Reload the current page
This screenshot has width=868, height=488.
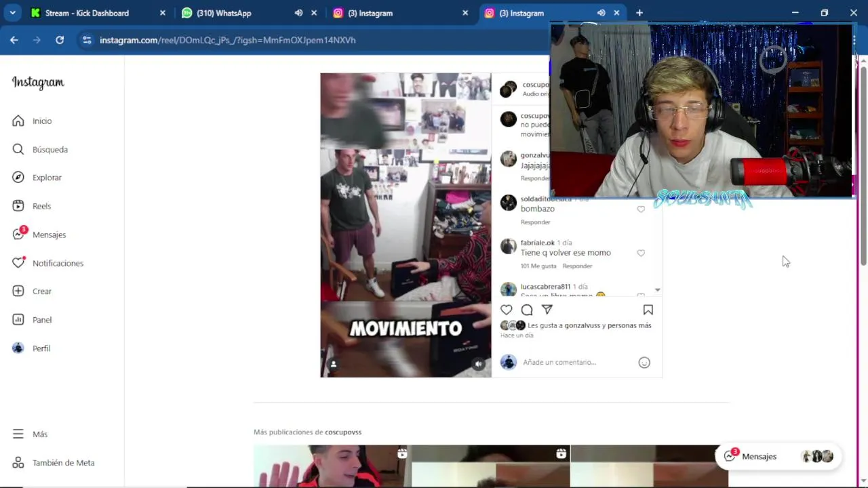tap(60, 40)
